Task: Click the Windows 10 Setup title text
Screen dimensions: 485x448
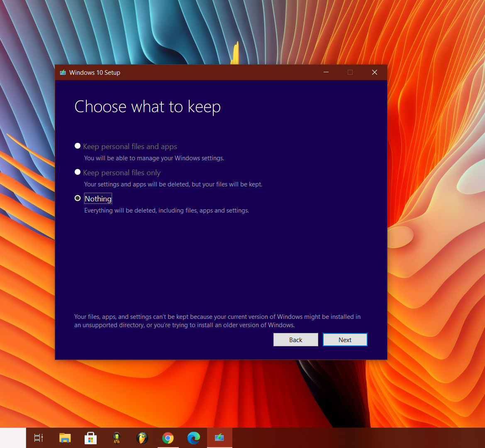Action: (95, 72)
